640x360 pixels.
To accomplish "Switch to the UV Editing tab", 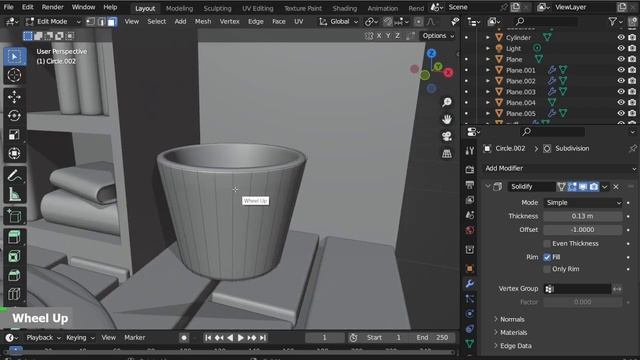I will pos(258,8).
